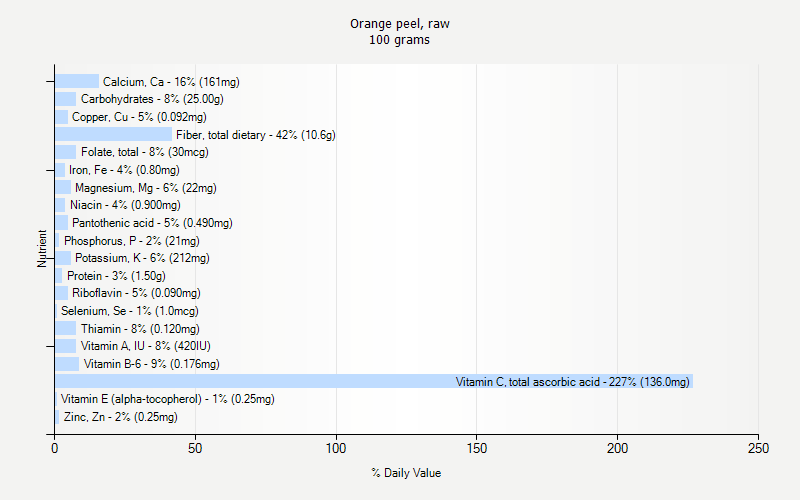Select the 'Carbohydrates - 8% (25.00g)' label
This screenshot has height=500, width=800.
point(152,99)
